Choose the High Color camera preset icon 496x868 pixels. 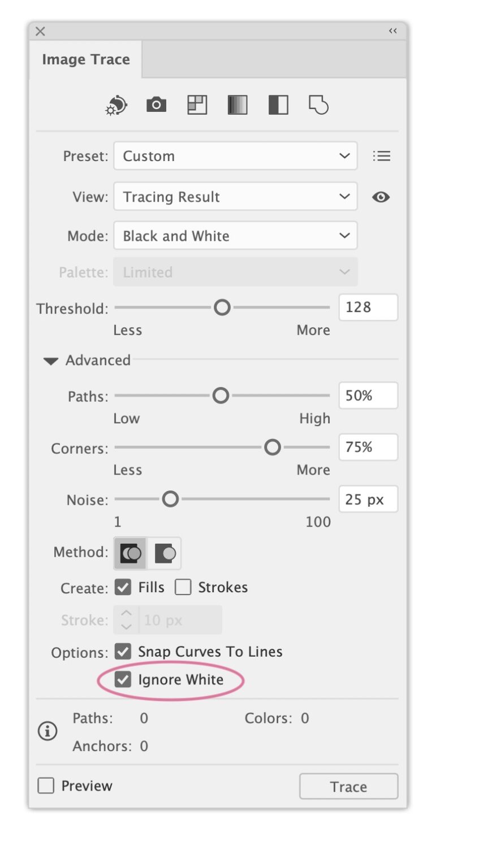(x=156, y=105)
